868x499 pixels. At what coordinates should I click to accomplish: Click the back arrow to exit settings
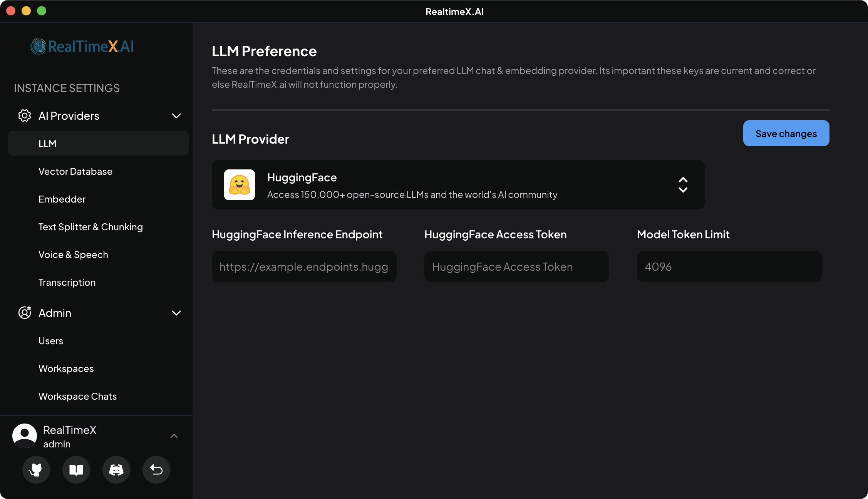pos(156,470)
